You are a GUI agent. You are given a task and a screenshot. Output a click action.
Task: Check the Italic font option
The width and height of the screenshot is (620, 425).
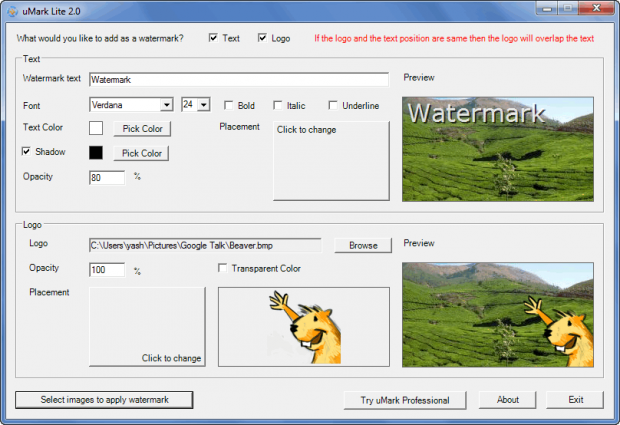click(x=278, y=105)
